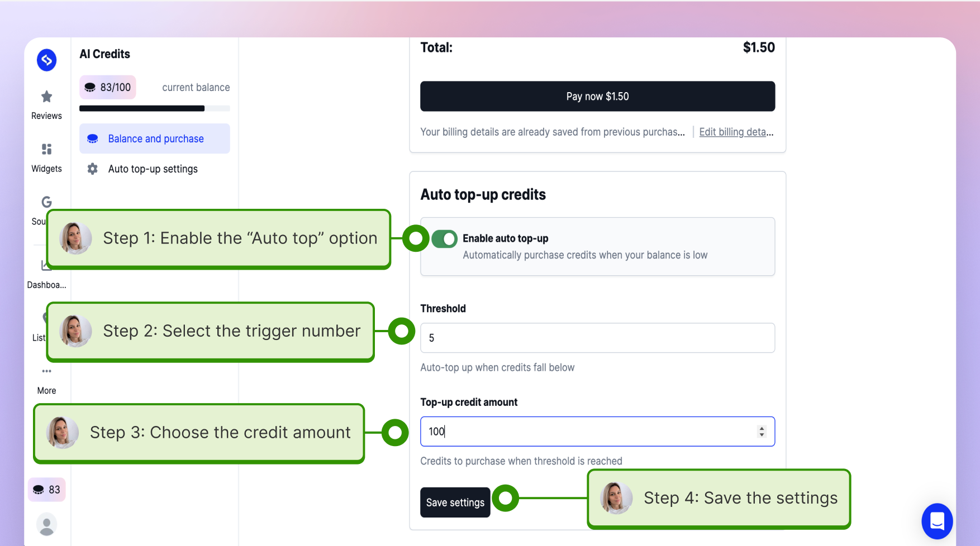Increase top-up credit amount with stepper arrow
980x546 pixels.
(762, 428)
